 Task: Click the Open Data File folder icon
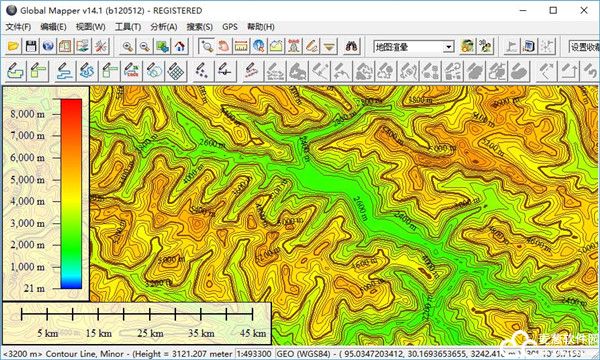point(13,47)
